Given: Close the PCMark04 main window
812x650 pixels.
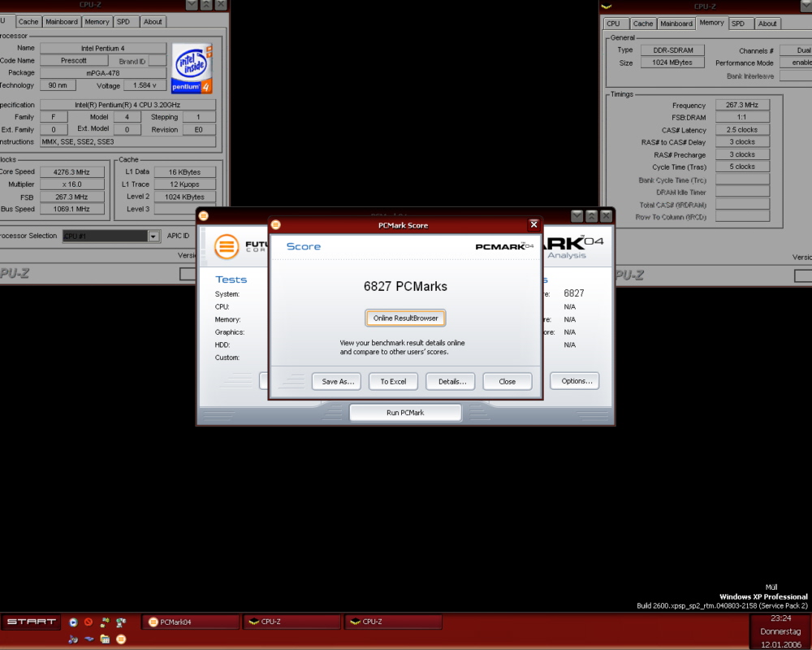Looking at the screenshot, I should point(606,215).
